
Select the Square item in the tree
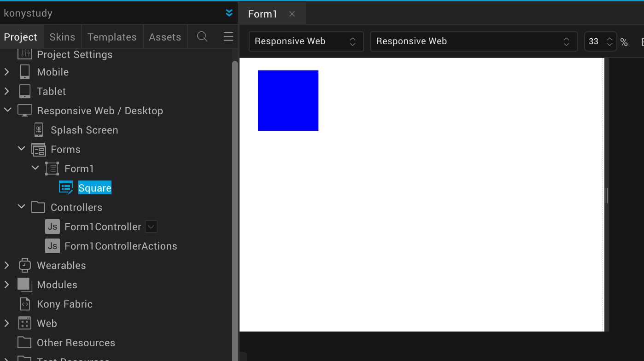95,188
